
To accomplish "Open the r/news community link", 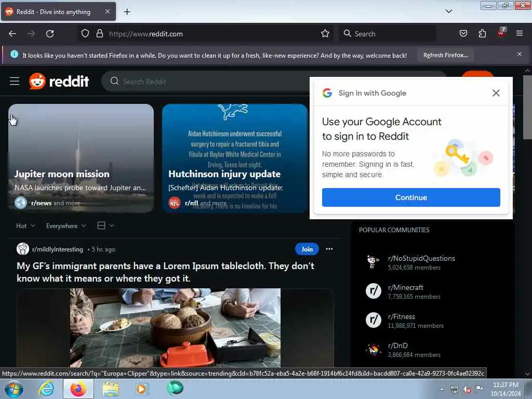I will pyautogui.click(x=41, y=203).
